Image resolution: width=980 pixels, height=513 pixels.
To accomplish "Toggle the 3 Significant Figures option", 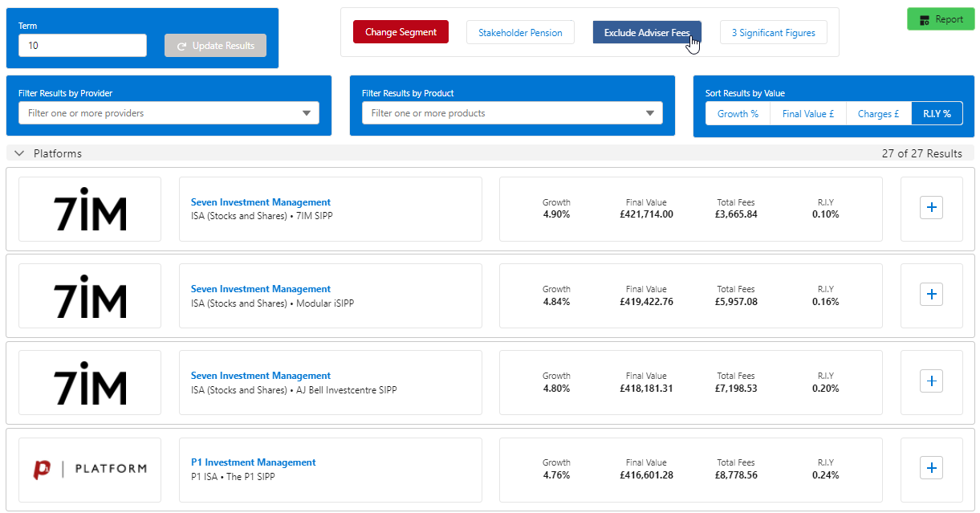I will 773,33.
